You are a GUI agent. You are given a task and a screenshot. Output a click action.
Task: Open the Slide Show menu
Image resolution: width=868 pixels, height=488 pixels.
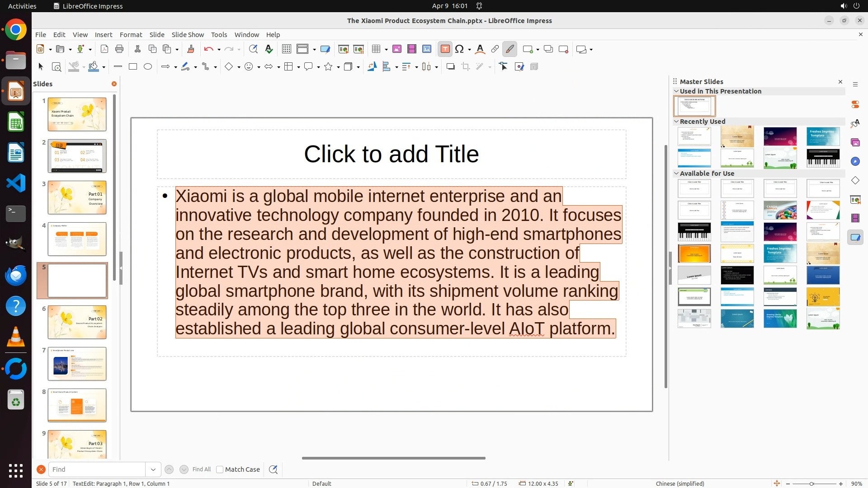(x=188, y=35)
